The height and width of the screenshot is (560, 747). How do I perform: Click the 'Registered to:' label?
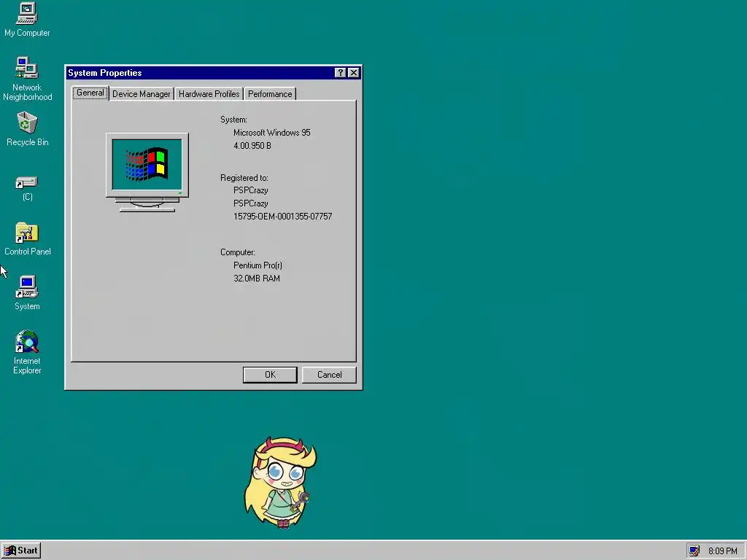click(x=244, y=178)
